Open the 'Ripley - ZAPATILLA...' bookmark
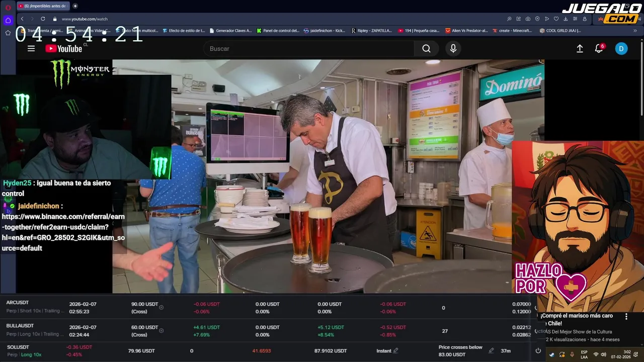644x362 pixels. (371, 30)
